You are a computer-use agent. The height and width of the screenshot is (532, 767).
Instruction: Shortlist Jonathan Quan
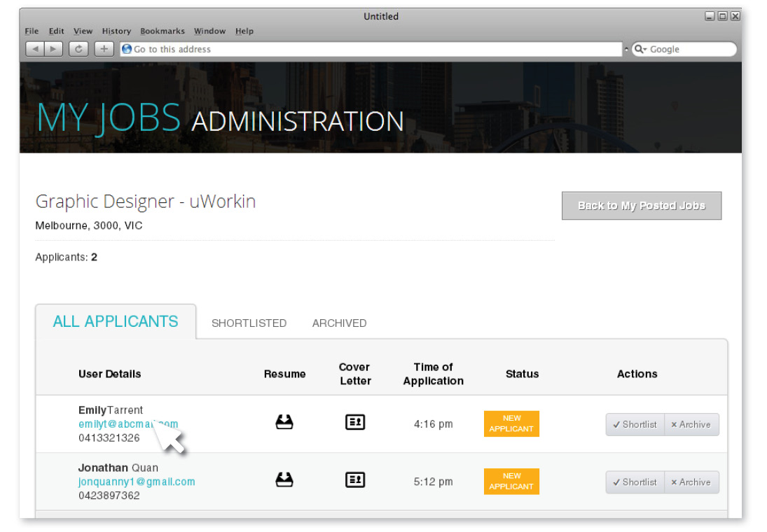(x=635, y=482)
